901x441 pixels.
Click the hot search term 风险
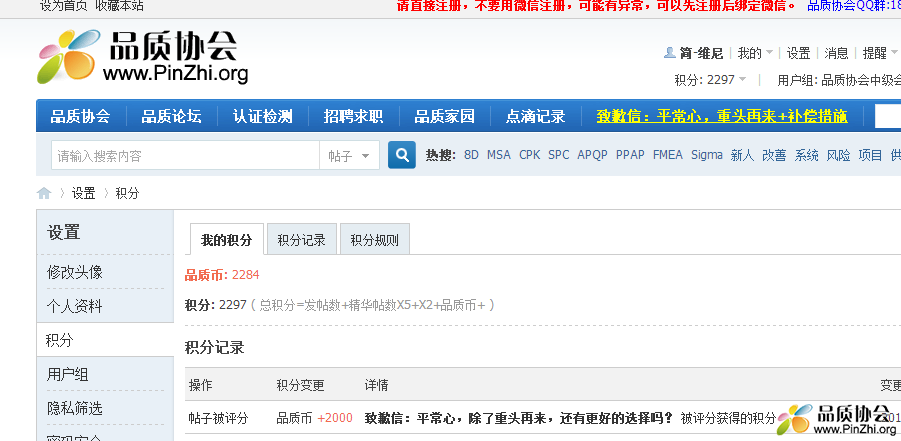click(838, 155)
